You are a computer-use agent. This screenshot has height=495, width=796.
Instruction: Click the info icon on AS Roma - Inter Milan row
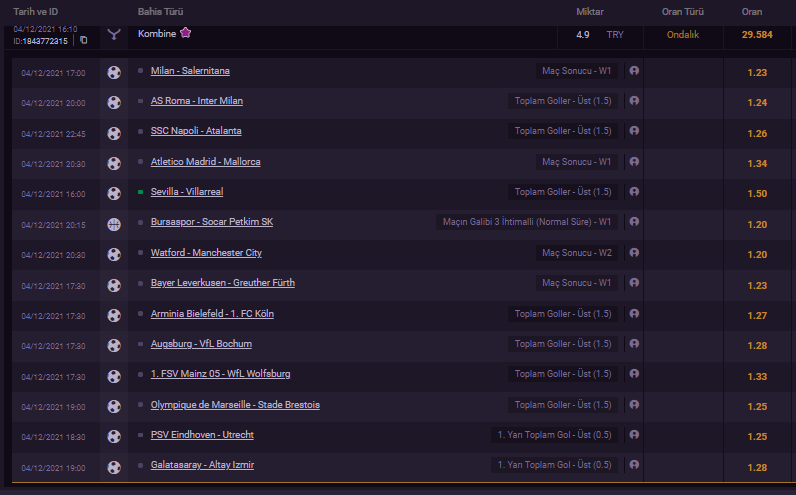tap(634, 101)
